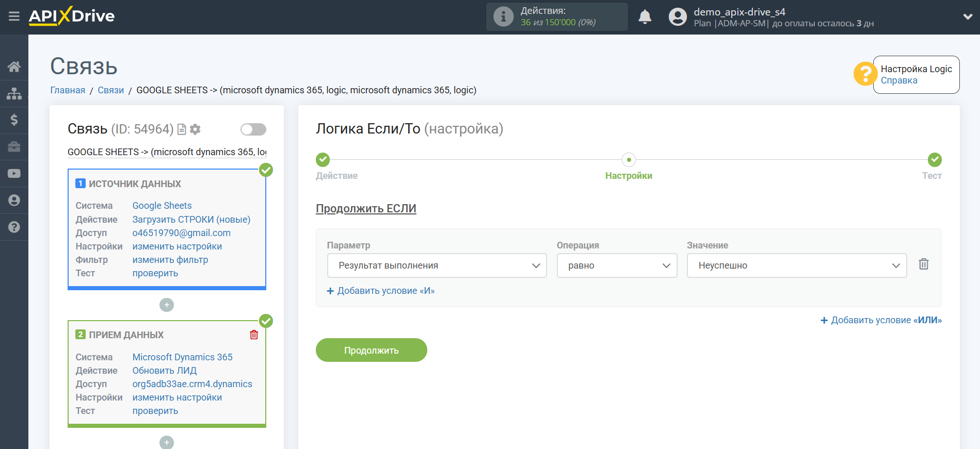Image resolution: width=980 pixels, height=449 pixels.
Task: Go to the Действие step
Action: click(323, 160)
